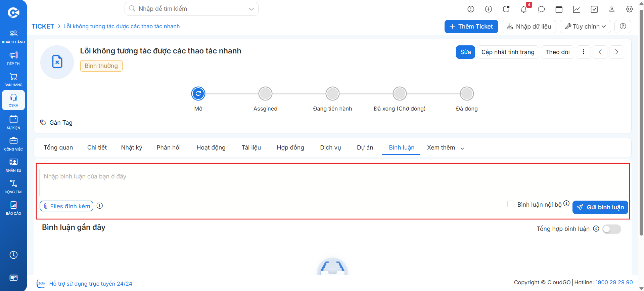Click the info icon beside Tổng hợp bình luận
The image size is (644, 291).
pos(596,228)
